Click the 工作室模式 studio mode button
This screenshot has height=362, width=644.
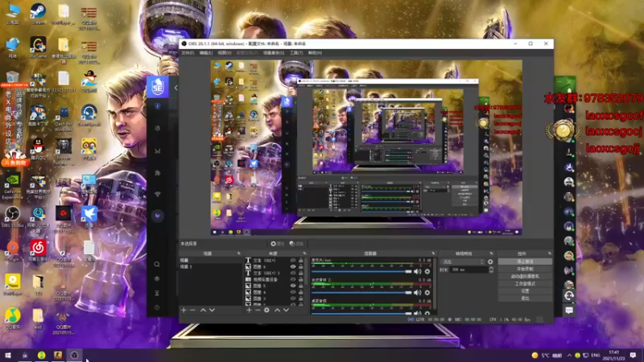[525, 284]
